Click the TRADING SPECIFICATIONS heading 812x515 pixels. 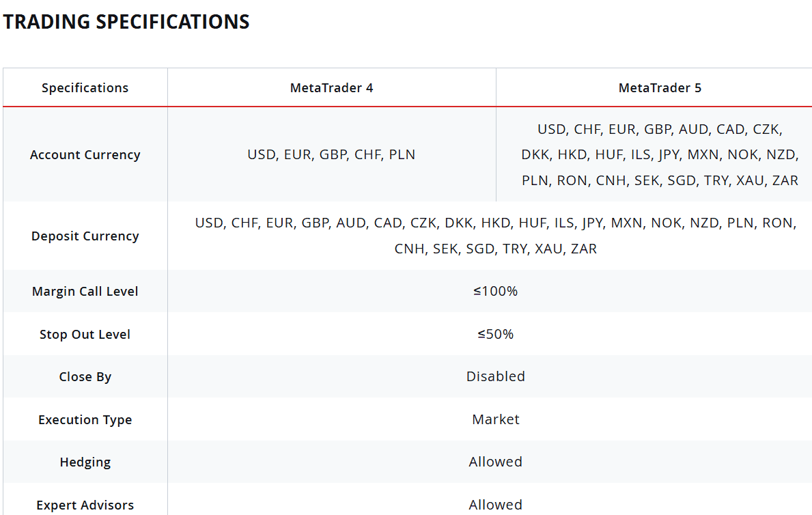pyautogui.click(x=126, y=22)
